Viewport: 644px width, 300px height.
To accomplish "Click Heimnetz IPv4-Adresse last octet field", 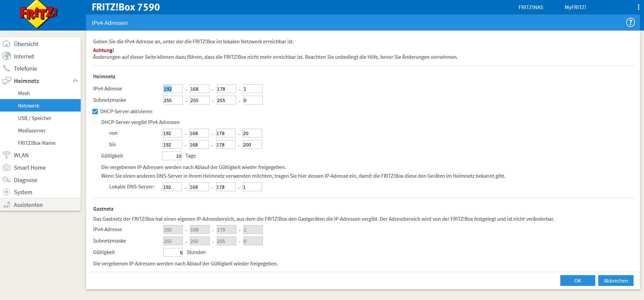I will [x=253, y=89].
